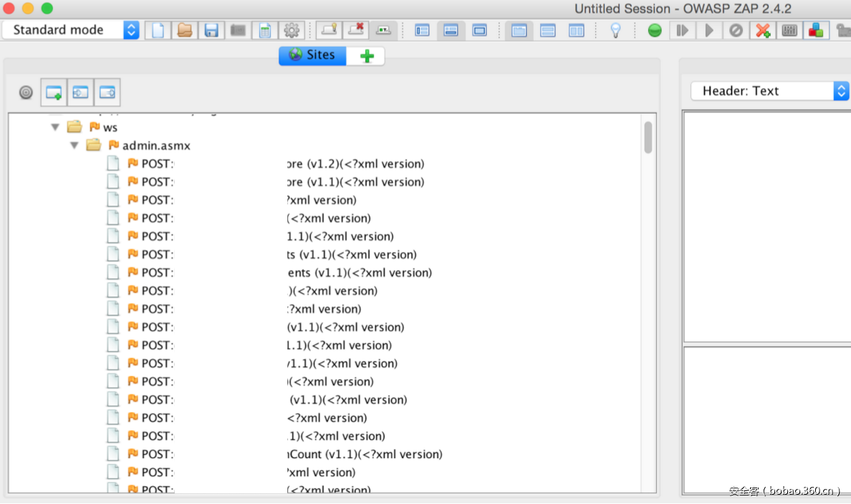Click the Sites tree vertical scrollbar
This screenshot has width=851, height=504.
[648, 137]
